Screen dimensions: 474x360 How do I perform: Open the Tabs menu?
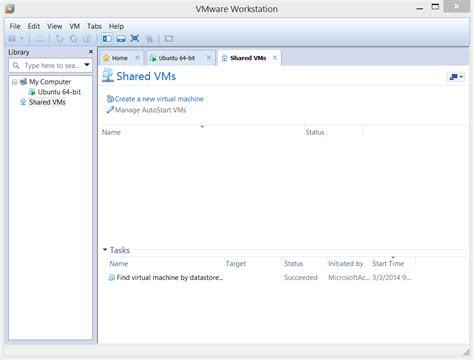pos(94,26)
